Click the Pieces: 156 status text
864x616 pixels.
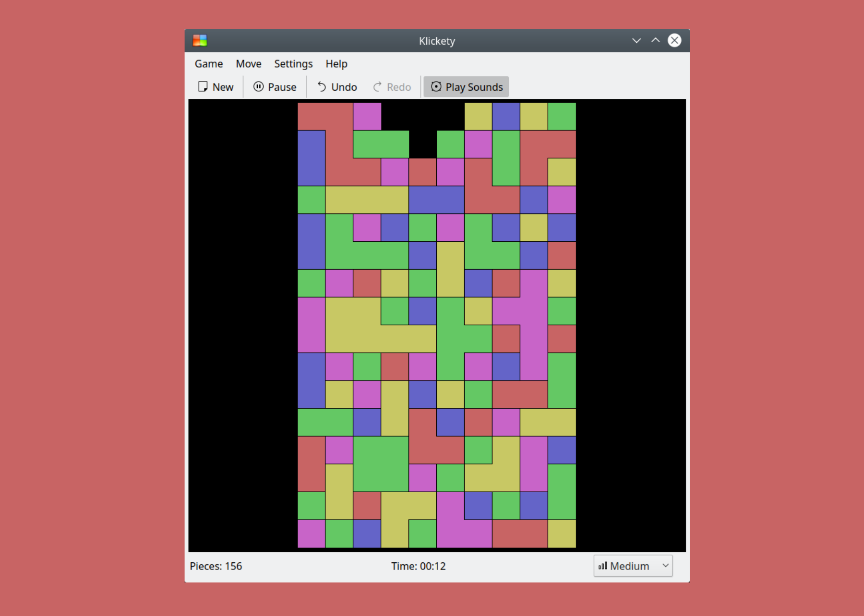[x=216, y=566]
